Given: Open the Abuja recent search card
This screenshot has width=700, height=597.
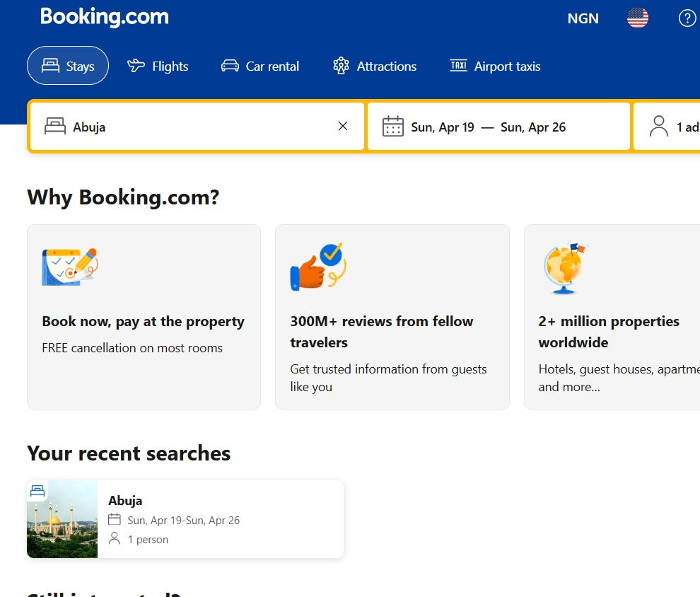Looking at the screenshot, I should [185, 519].
